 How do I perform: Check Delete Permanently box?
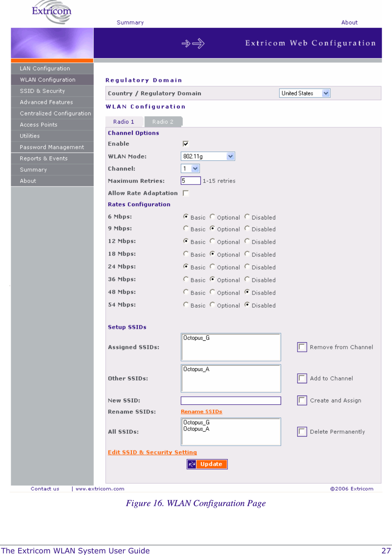[302, 431]
